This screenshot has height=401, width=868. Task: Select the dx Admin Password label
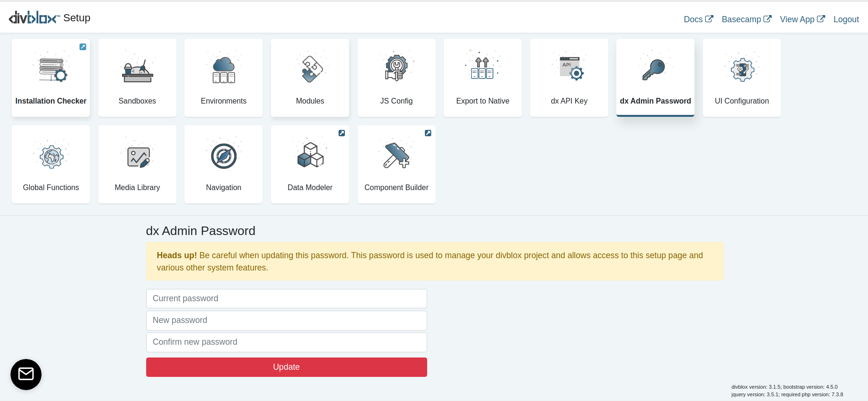(x=656, y=101)
